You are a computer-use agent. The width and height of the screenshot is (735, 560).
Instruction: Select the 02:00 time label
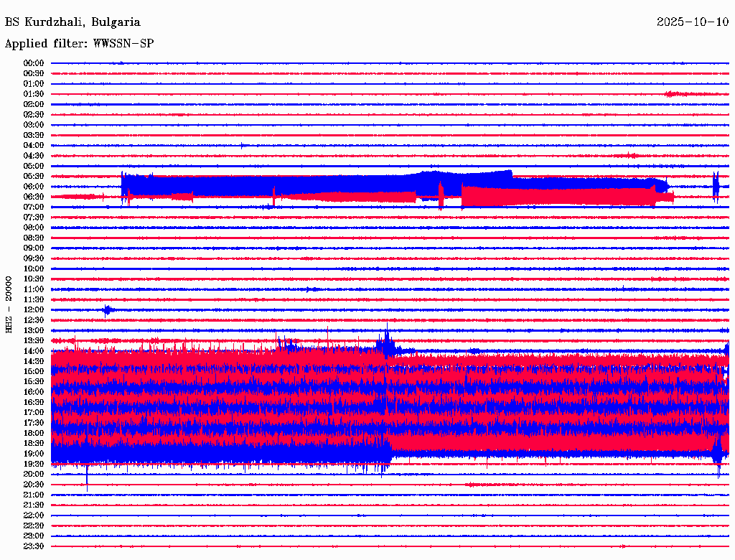click(x=34, y=104)
